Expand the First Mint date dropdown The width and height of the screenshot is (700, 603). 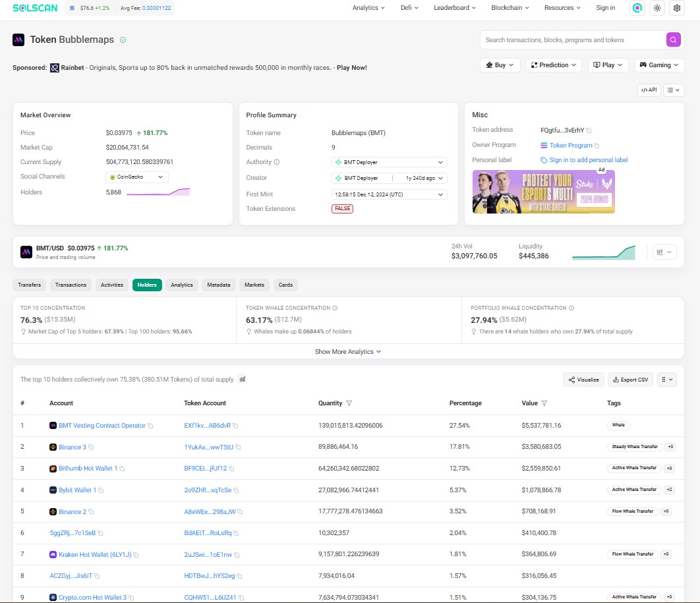390,194
